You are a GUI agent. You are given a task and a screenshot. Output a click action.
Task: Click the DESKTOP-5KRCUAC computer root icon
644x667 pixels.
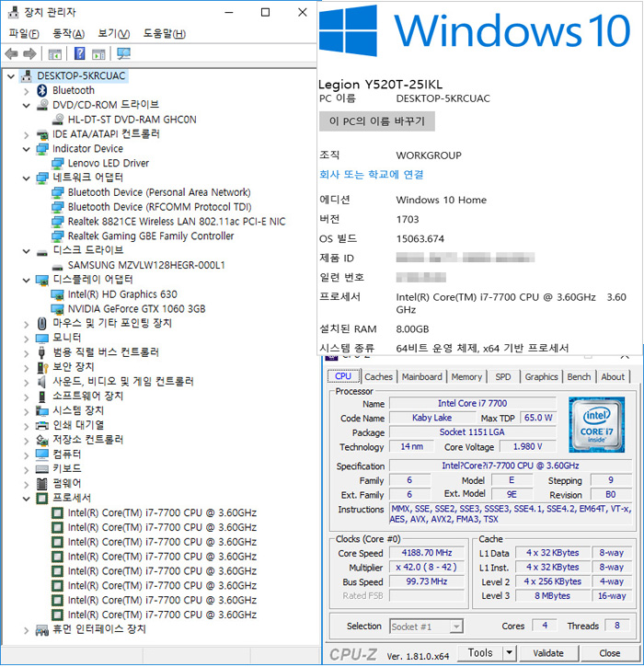point(27,75)
